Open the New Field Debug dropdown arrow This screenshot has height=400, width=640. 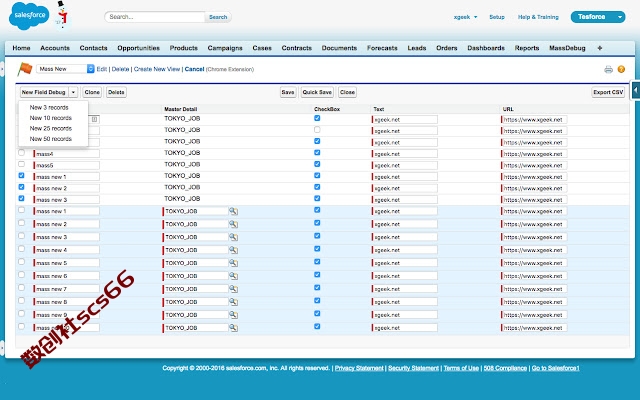coord(73,92)
